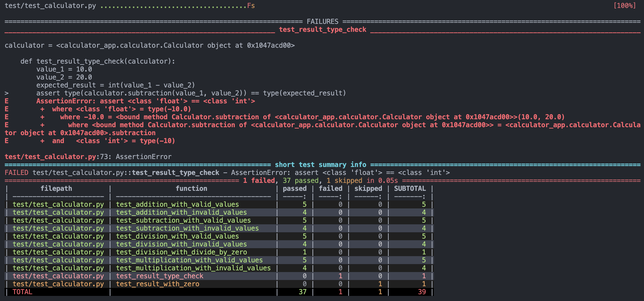Screen dimensions: 644x301
Task: Click skipped count '1' in test_result_with_zero row
Action: (x=380, y=284)
